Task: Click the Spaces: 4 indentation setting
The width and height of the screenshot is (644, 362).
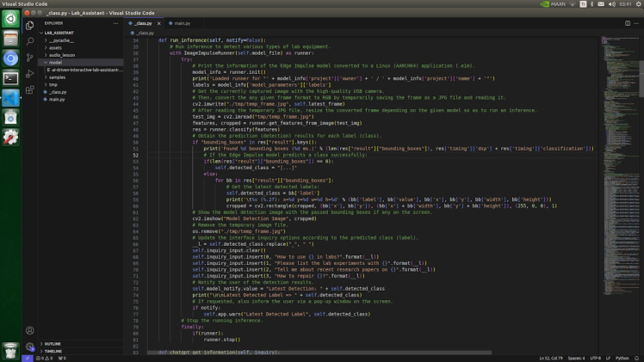Action: click(576, 359)
